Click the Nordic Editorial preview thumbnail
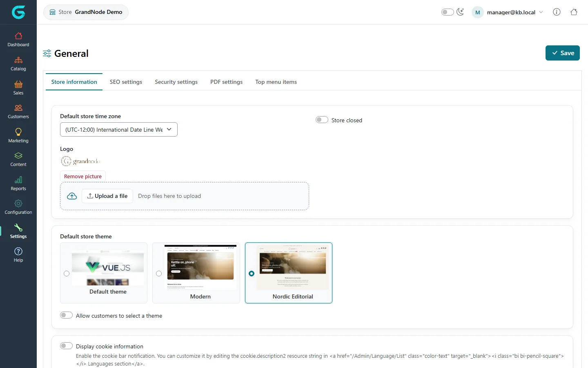 click(x=293, y=267)
